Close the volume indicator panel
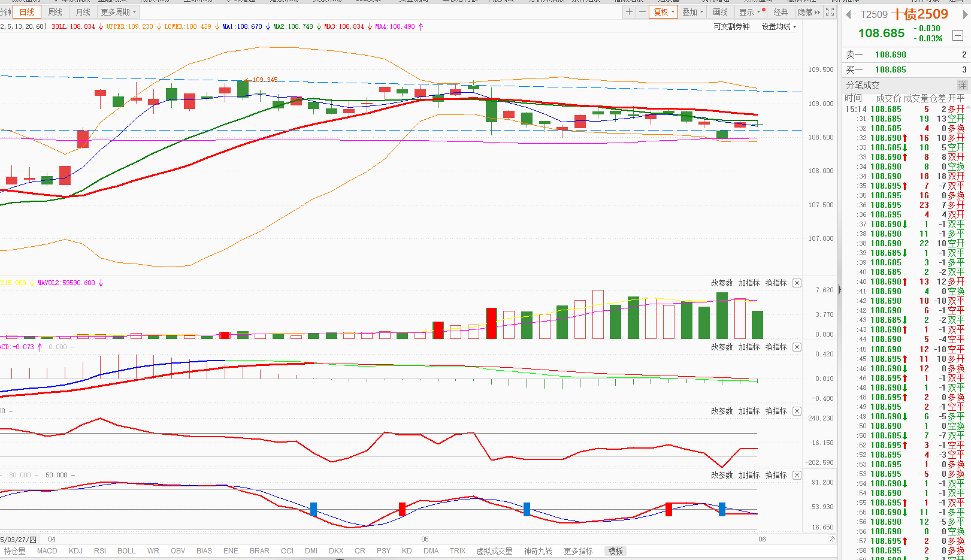The width and height of the screenshot is (971, 560). click(x=797, y=283)
